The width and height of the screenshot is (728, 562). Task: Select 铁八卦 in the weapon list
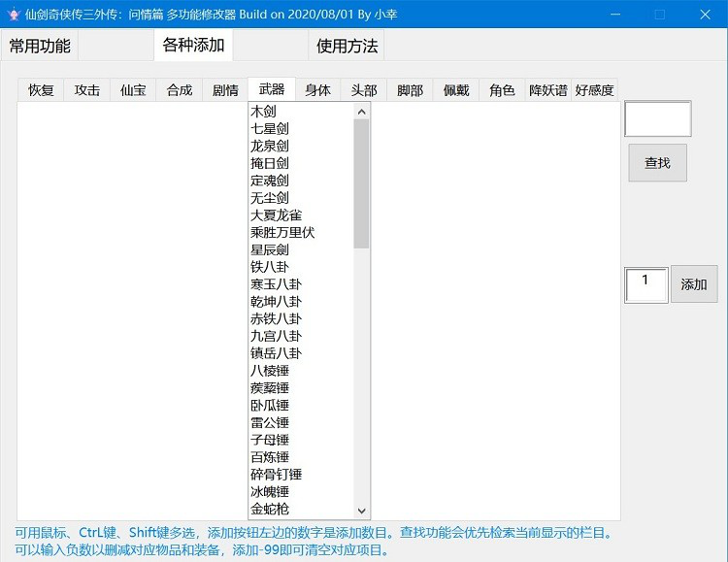[301, 267]
